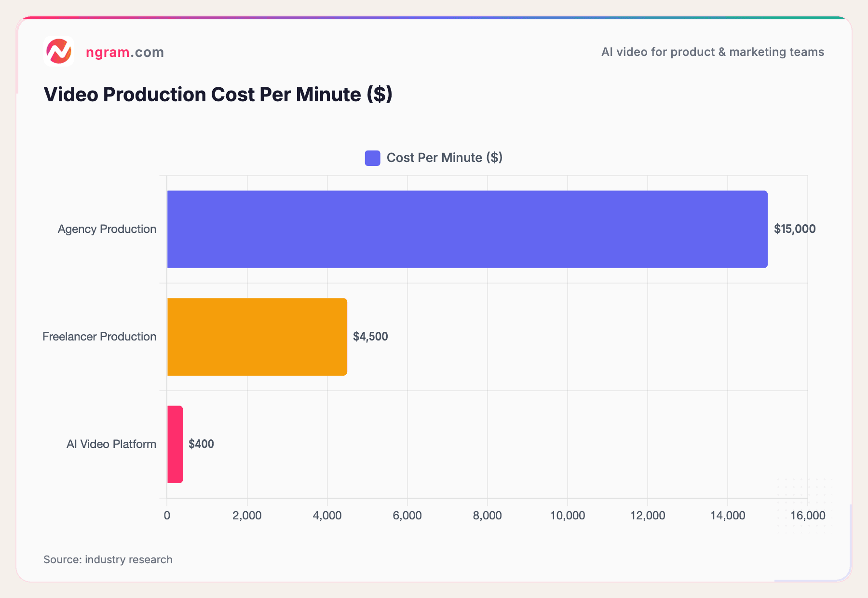Click the ngram logo icon
Screen dimensions: 868x598
58,52
